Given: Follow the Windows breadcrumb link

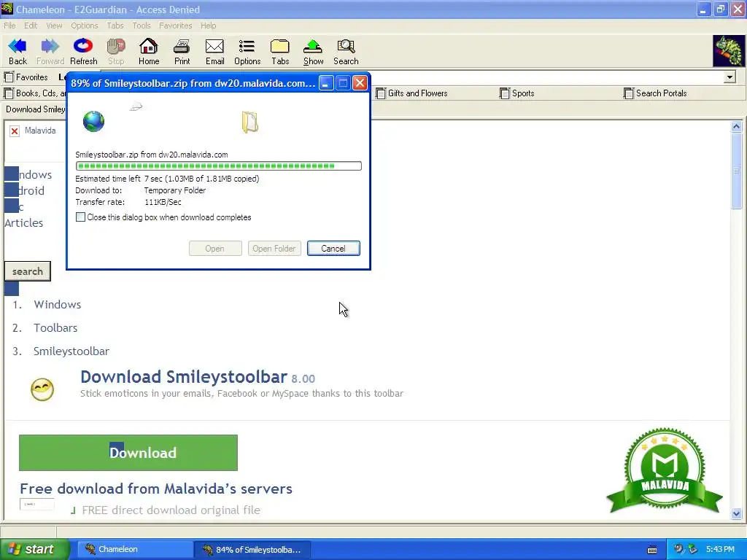Looking at the screenshot, I should [x=57, y=304].
